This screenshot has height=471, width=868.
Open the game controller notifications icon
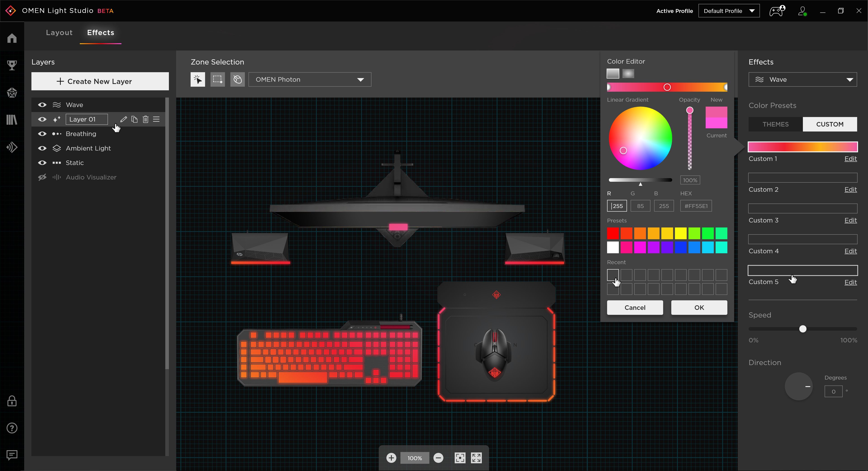777,11
